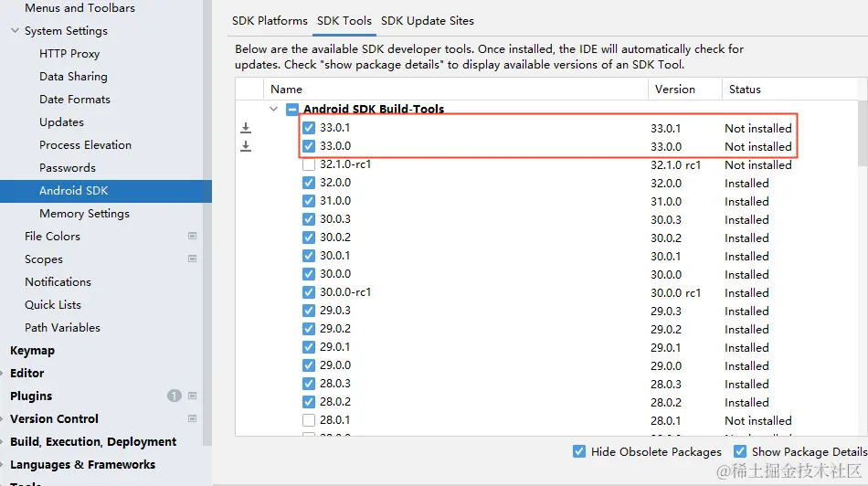The width and height of the screenshot is (868, 486).
Task: Uncheck the 33.0.1 build-tools checkbox
Action: 309,128
